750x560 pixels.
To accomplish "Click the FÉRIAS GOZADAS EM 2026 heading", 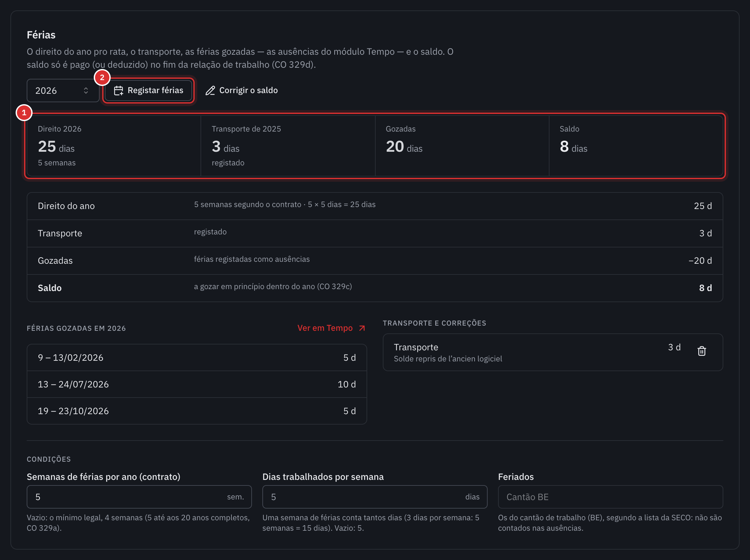I will [x=76, y=329].
